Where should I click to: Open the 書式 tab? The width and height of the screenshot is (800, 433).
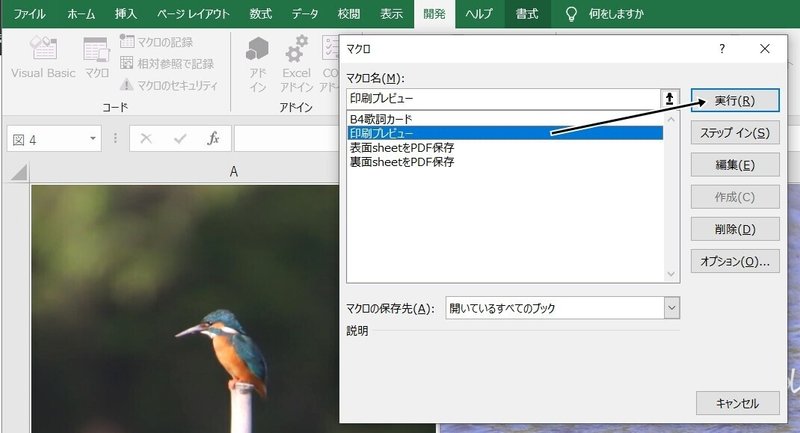click(527, 14)
